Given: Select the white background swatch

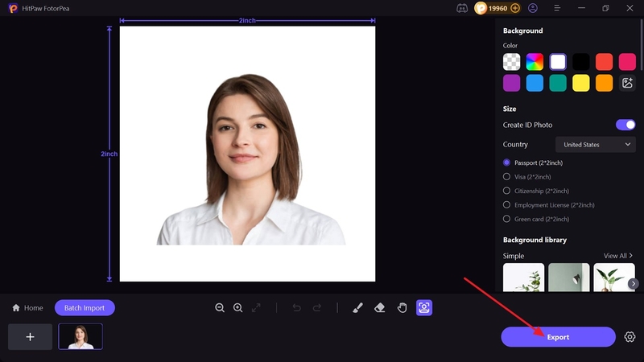Looking at the screenshot, I should tap(558, 62).
